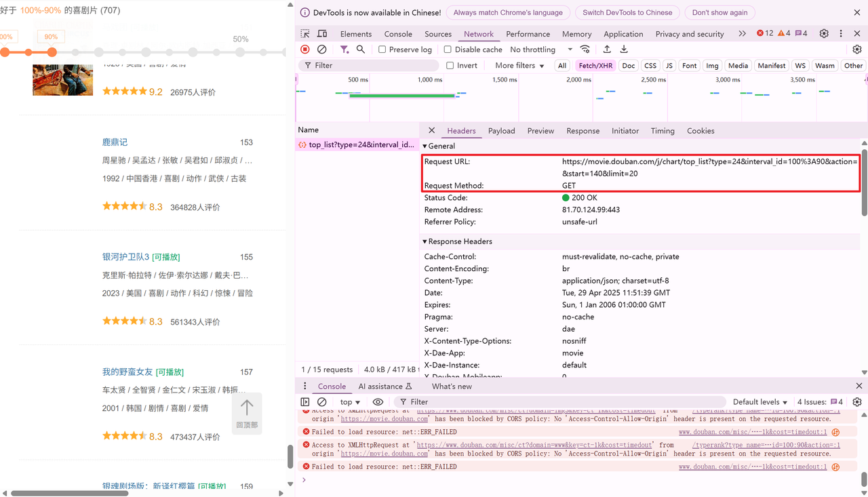Close the request details pane
This screenshot has width=868, height=497.
click(432, 130)
